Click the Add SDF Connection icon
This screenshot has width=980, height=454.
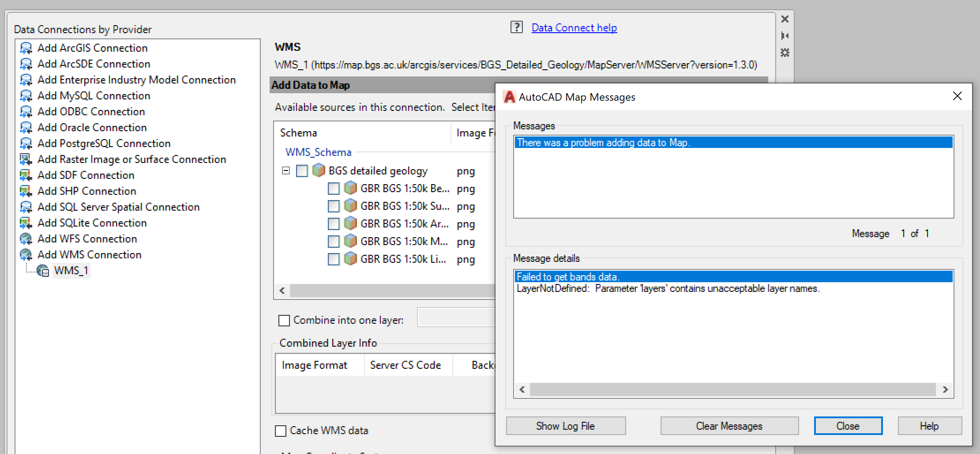(x=26, y=175)
